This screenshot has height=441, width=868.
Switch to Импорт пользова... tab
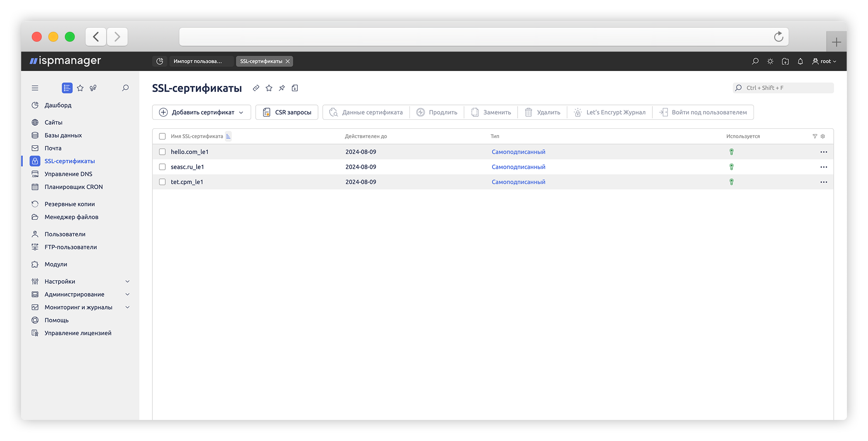tap(201, 61)
